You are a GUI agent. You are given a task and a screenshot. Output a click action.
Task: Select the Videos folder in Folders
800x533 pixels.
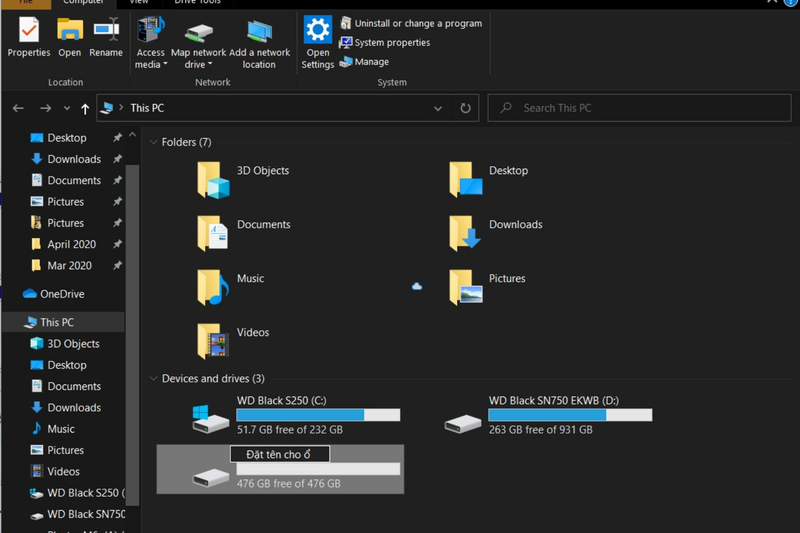coord(233,341)
